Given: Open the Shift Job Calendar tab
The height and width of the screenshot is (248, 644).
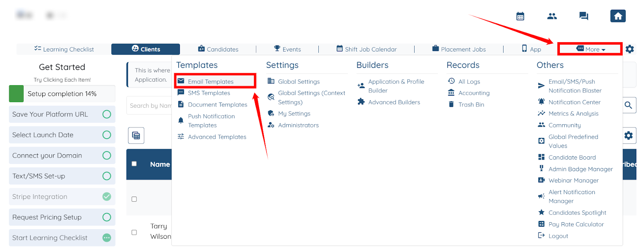Looking at the screenshot, I should click(x=367, y=49).
